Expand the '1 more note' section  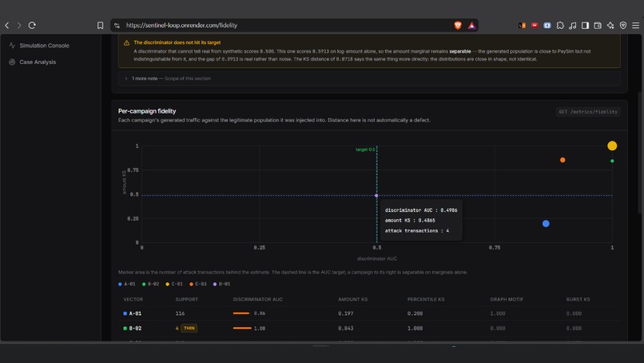[x=369, y=78]
